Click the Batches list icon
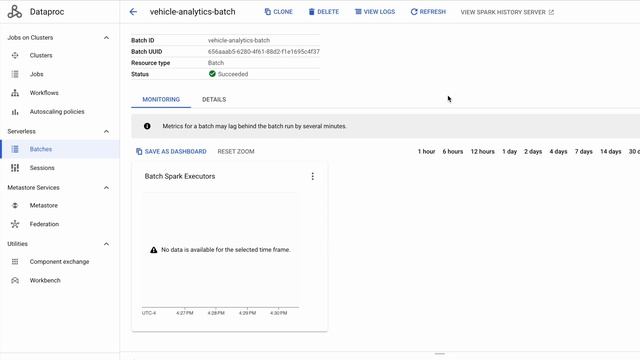The image size is (640, 360). pos(15,149)
